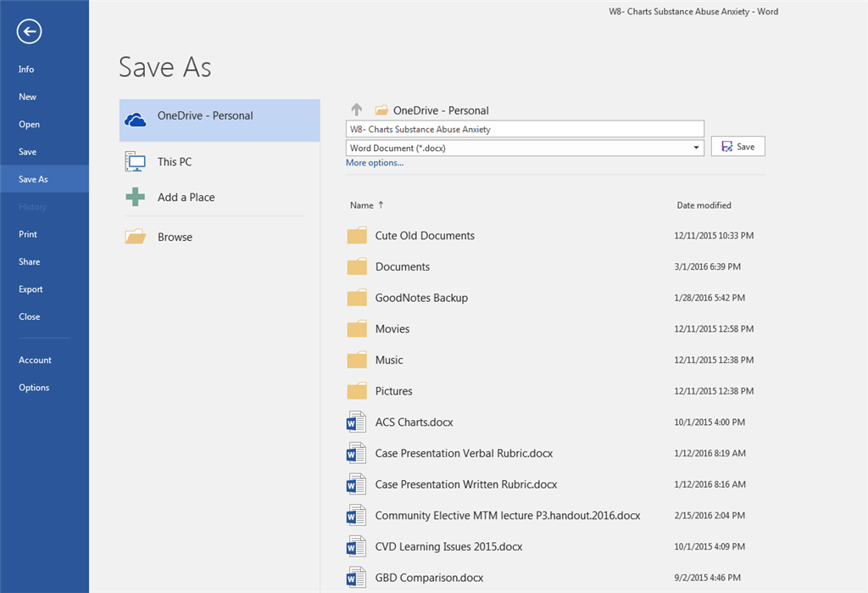Image resolution: width=868 pixels, height=593 pixels.
Task: Click the GoodNotes Backup folder icon
Action: (357, 297)
